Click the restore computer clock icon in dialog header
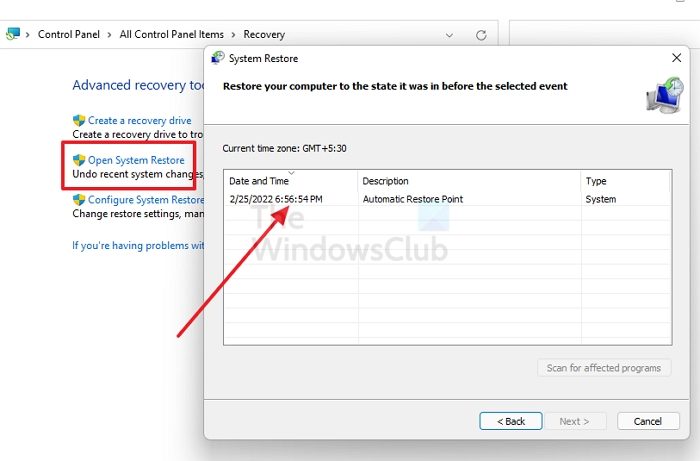Viewport: 700px width, 461px height. [x=665, y=95]
